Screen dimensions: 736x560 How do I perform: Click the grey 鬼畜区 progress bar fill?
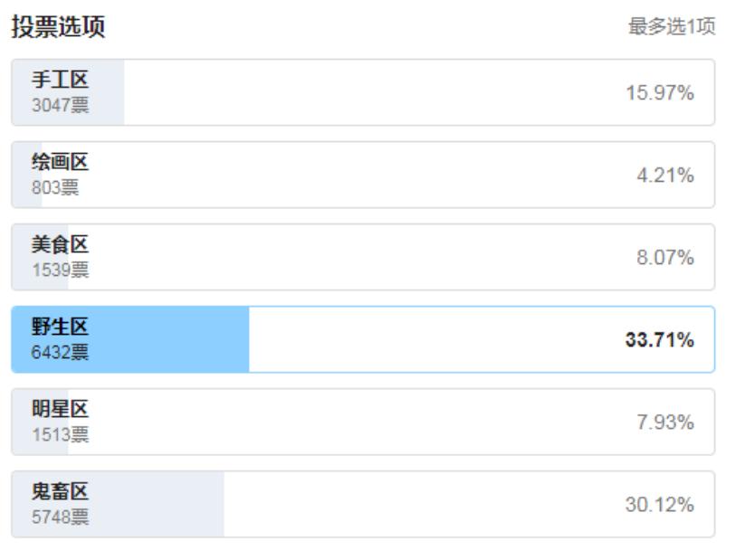(x=163, y=505)
